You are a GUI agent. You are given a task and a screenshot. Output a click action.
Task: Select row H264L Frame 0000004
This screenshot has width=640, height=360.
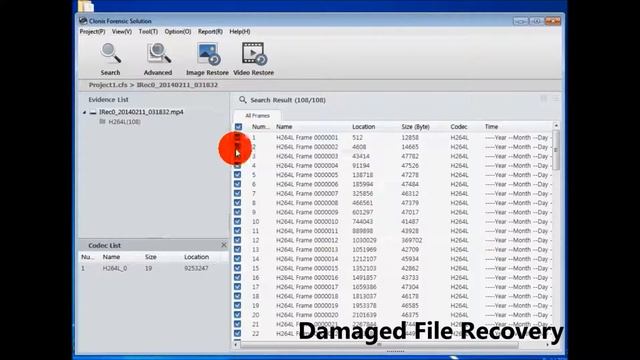tap(393, 166)
